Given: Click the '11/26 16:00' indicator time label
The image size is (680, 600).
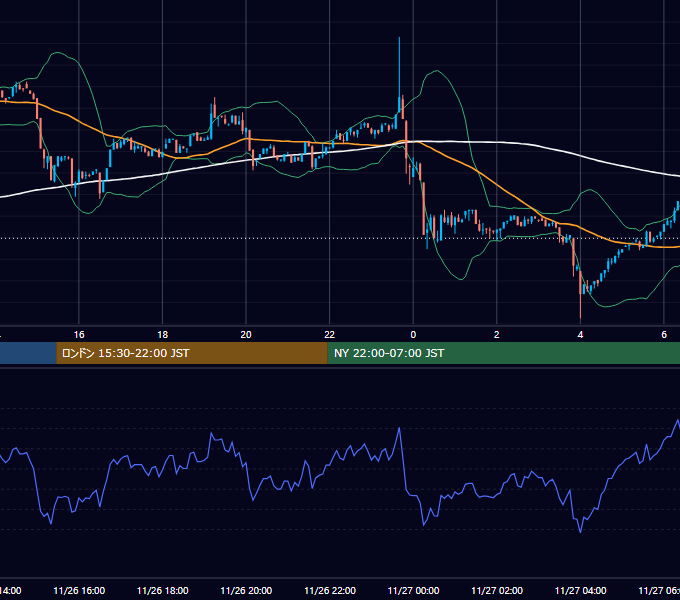Looking at the screenshot, I should coord(79,590).
